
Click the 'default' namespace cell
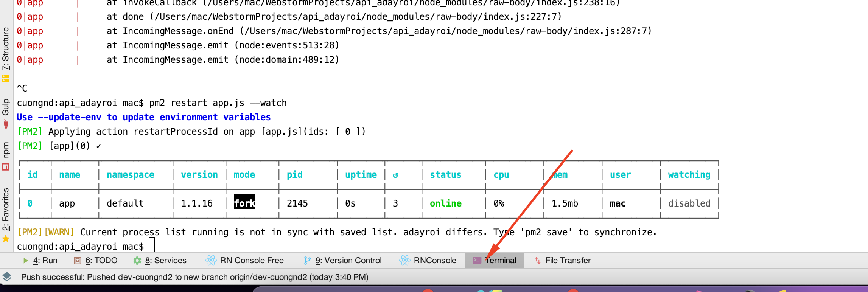point(125,203)
